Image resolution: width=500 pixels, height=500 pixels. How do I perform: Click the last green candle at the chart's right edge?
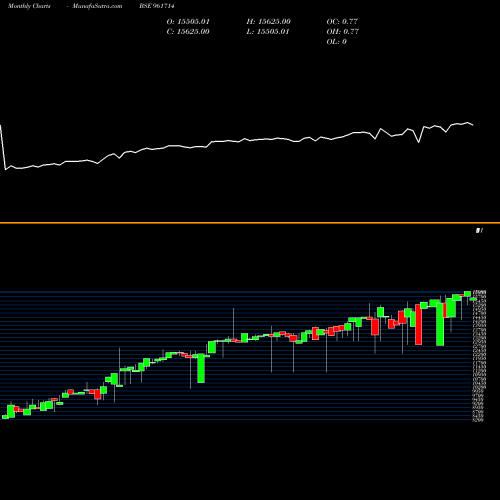pos(473,299)
